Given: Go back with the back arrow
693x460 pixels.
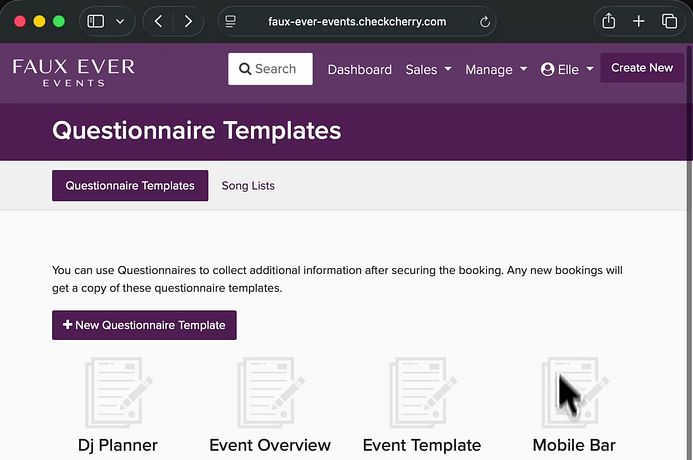Looking at the screenshot, I should [159, 21].
